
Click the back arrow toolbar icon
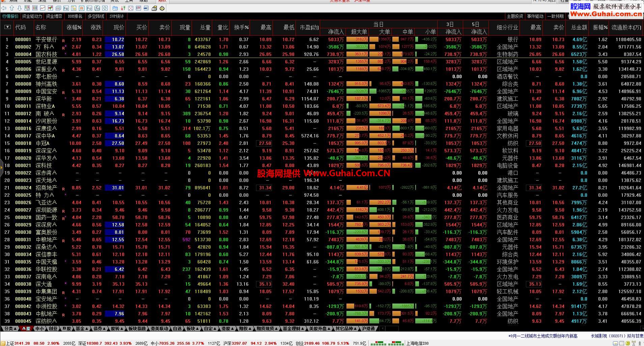tap(4, 8)
